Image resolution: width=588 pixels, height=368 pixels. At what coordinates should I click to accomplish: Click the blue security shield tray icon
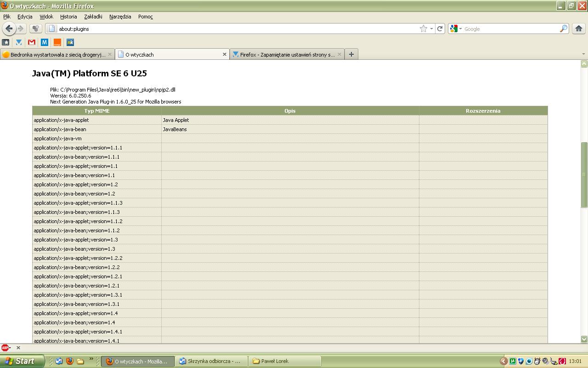click(x=520, y=361)
